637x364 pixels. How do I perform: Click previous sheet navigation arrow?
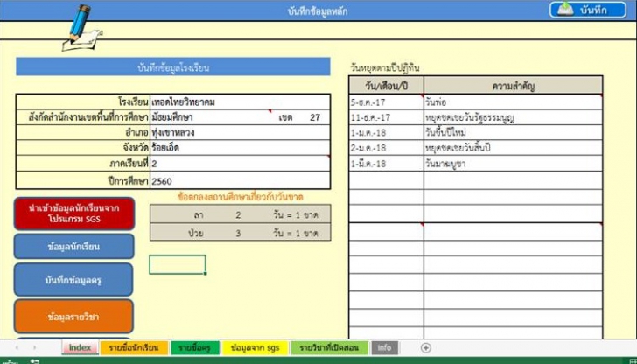pos(17,347)
